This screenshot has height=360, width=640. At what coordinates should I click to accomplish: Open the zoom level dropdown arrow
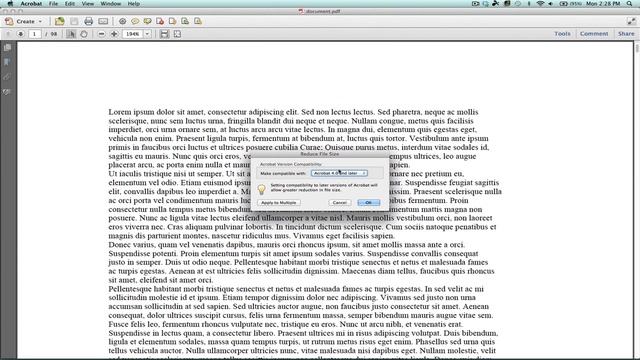tap(147, 34)
